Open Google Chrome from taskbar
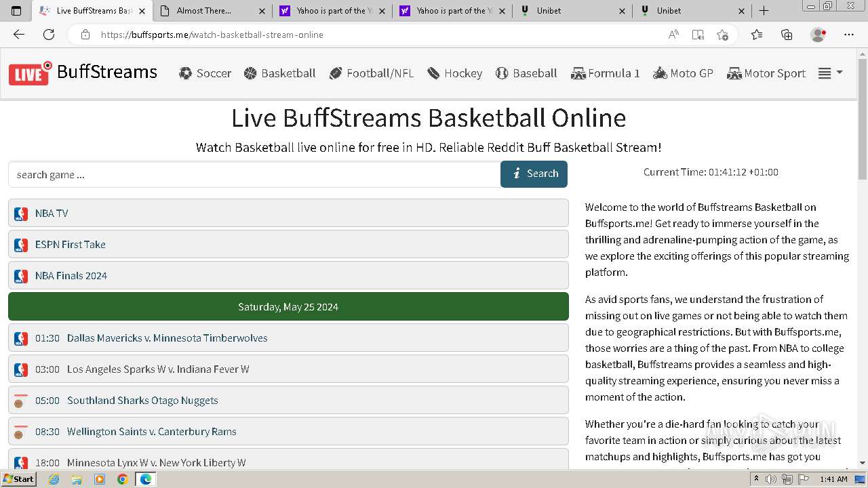Image resolution: width=868 pixels, height=488 pixels. pyautogui.click(x=122, y=479)
